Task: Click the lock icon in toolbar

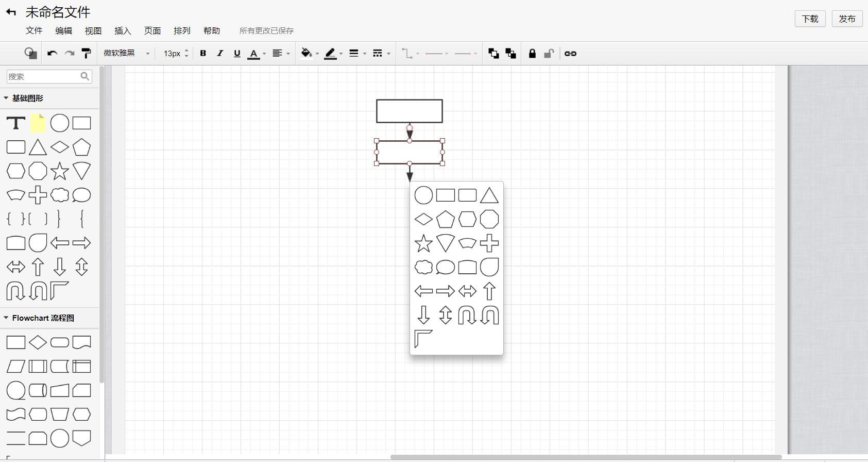Action: (532, 53)
